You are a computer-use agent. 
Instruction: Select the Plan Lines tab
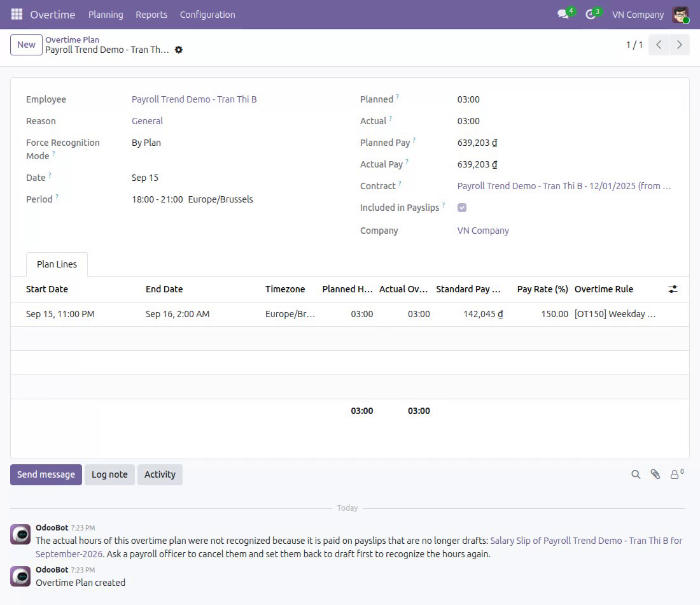[x=57, y=264]
